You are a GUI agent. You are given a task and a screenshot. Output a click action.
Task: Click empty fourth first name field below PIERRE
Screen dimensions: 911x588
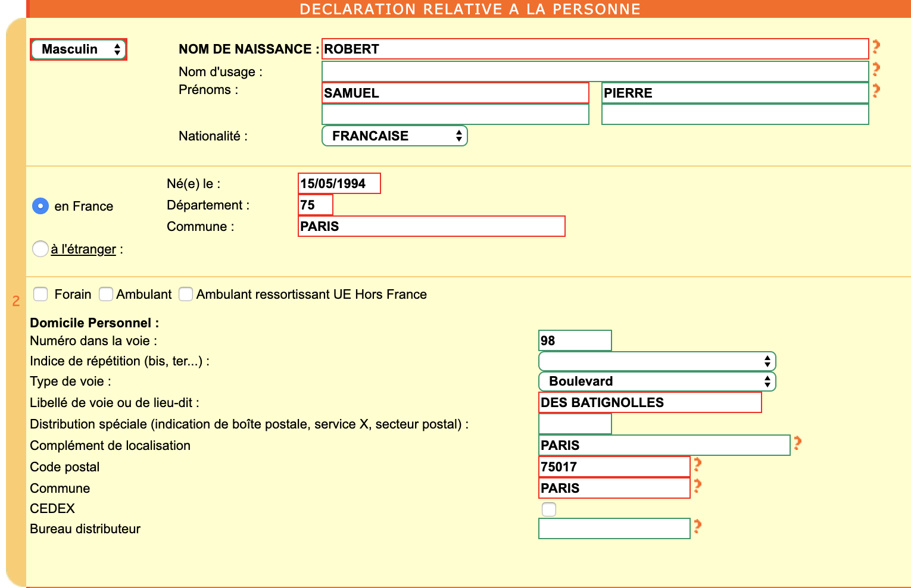click(735, 114)
